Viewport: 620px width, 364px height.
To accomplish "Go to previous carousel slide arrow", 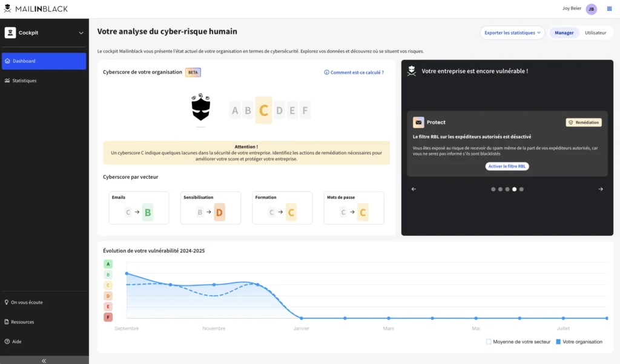I will [x=414, y=189].
